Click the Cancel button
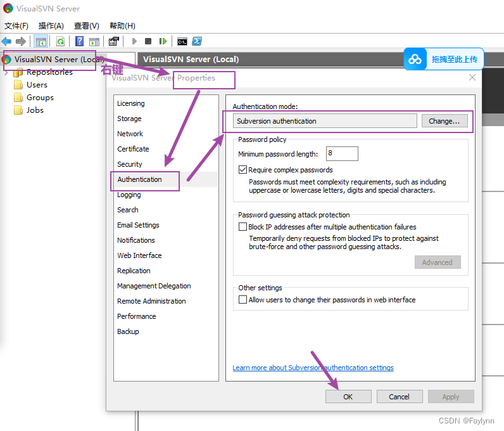 400,397
